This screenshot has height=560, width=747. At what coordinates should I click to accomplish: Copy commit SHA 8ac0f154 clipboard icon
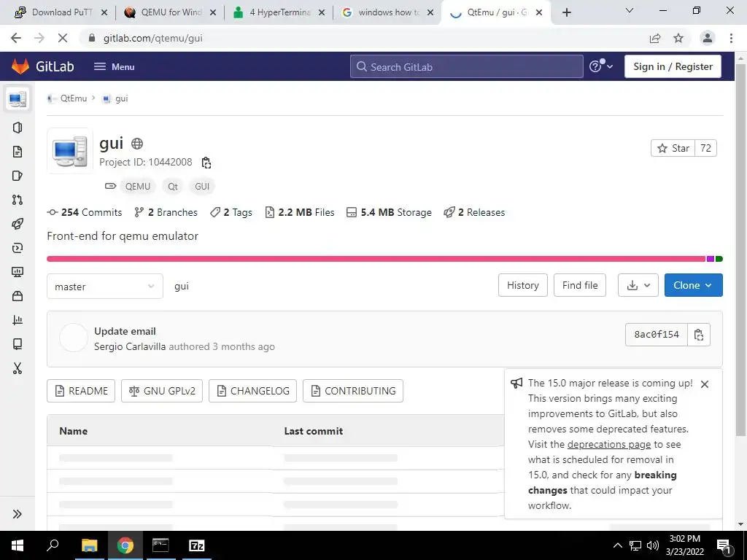click(x=699, y=335)
